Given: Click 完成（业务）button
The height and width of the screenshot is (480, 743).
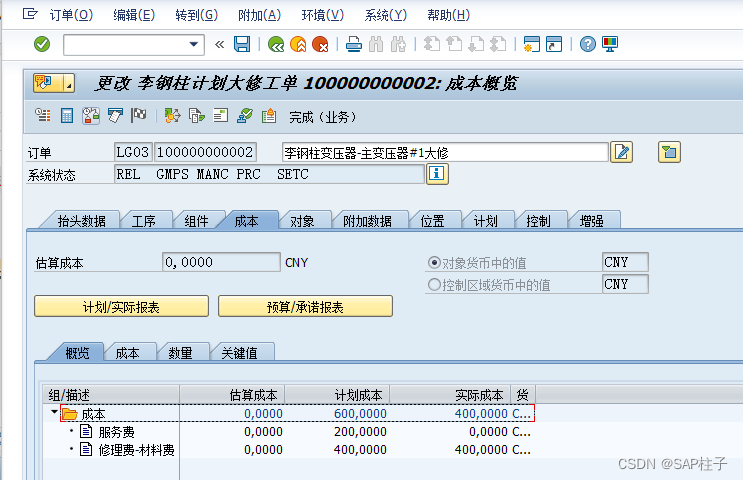Looking at the screenshot, I should click(322, 117).
